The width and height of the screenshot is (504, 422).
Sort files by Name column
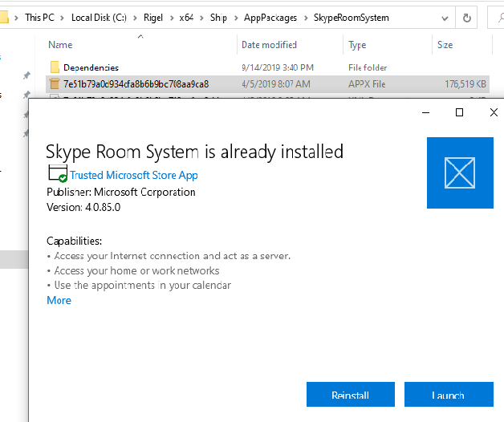point(60,45)
